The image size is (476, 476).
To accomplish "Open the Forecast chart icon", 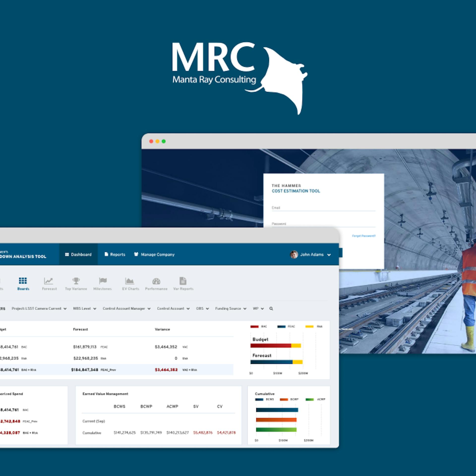I will [x=49, y=281].
